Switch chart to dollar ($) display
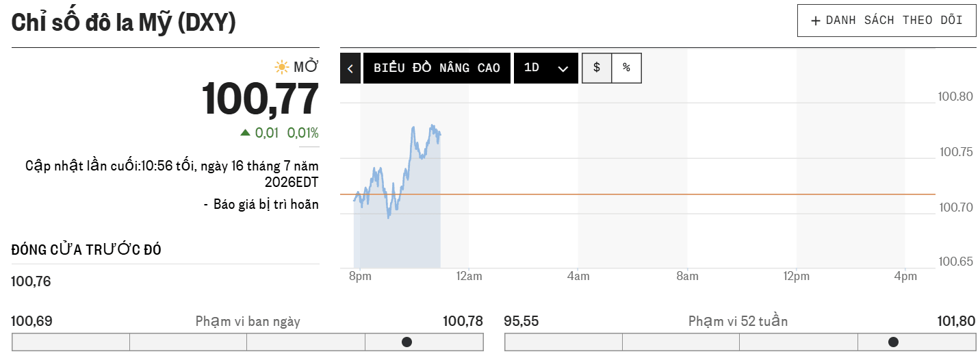The width and height of the screenshot is (980, 354). 597,68
